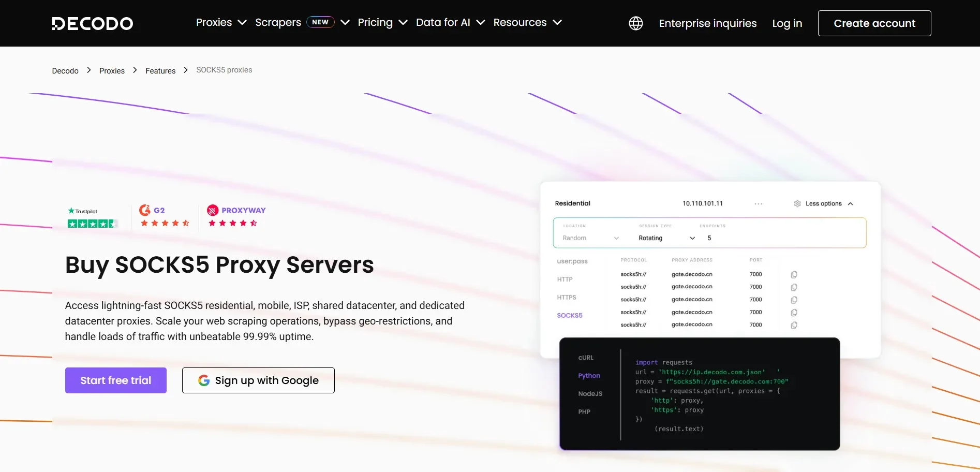Go to Features breadcrumb
Image resolution: width=980 pixels, height=472 pixels.
[160, 71]
